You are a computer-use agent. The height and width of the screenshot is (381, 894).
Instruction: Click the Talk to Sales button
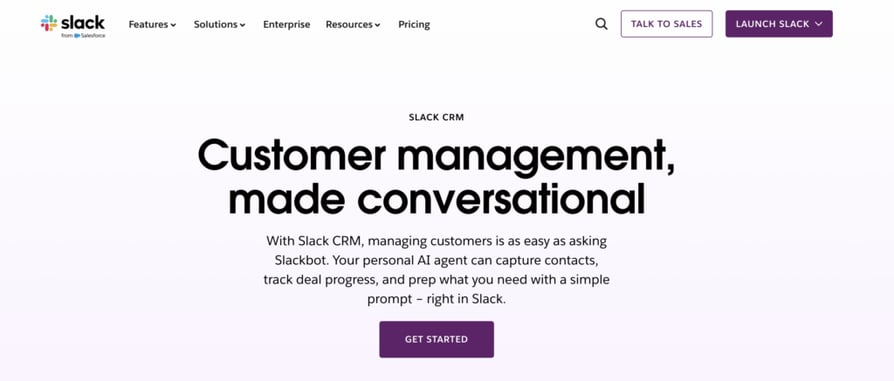(667, 24)
